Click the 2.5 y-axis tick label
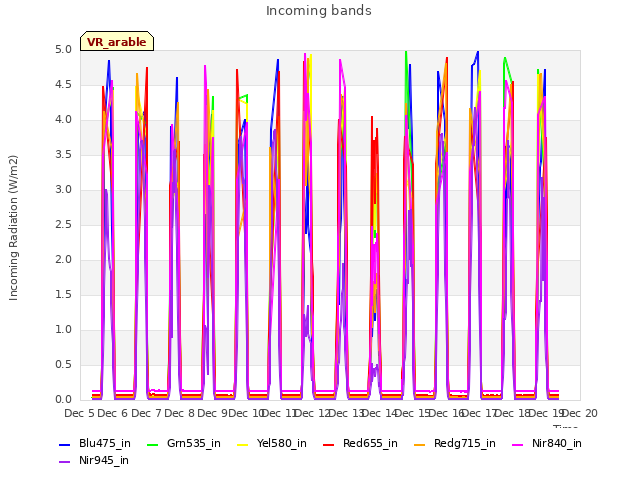The width and height of the screenshot is (640, 480). point(63,224)
